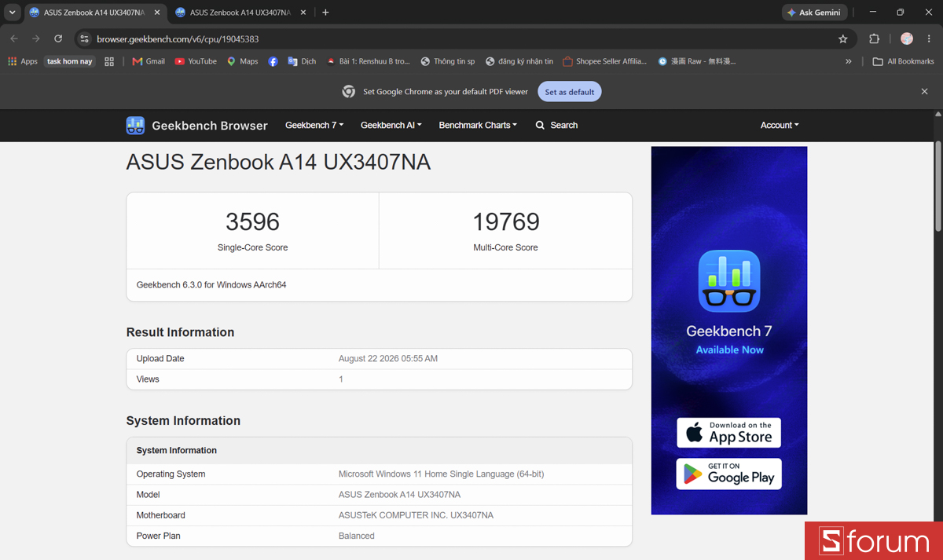Dismiss the default PDF viewer banner
Image resolution: width=943 pixels, height=560 pixels.
pos(925,92)
